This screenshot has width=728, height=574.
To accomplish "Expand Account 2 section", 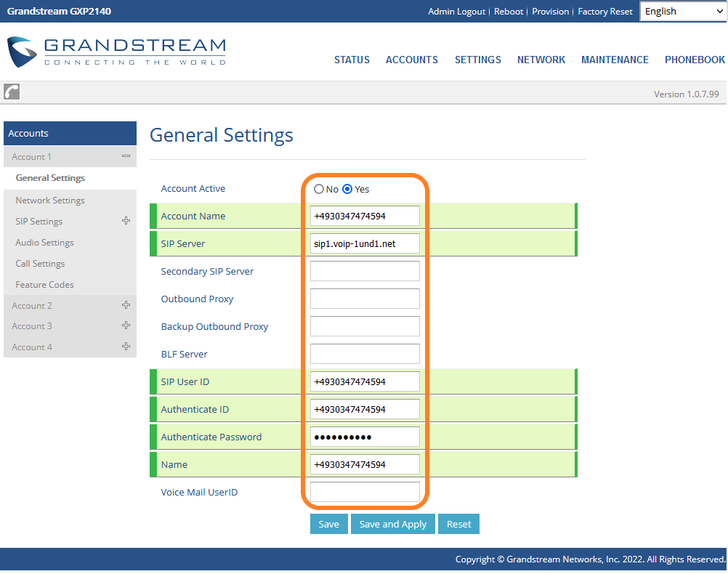I will (126, 305).
